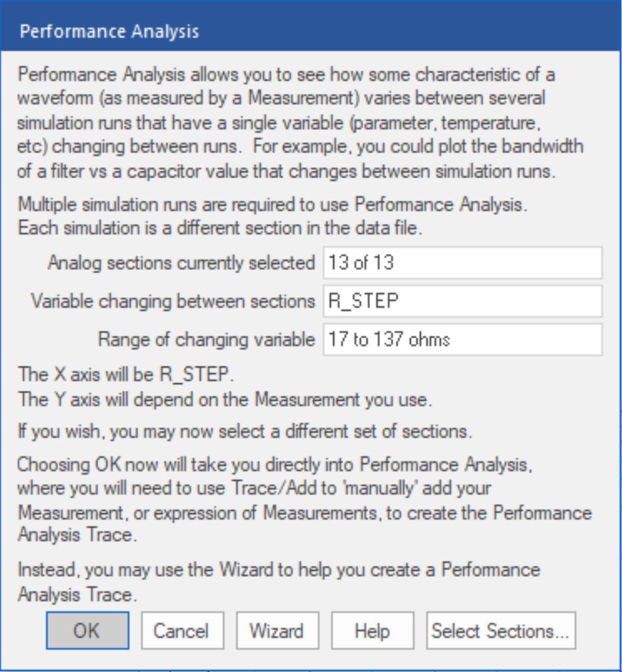Open Help for Performance Analysis
Image resolution: width=622 pixels, height=672 pixels.
pyautogui.click(x=373, y=631)
